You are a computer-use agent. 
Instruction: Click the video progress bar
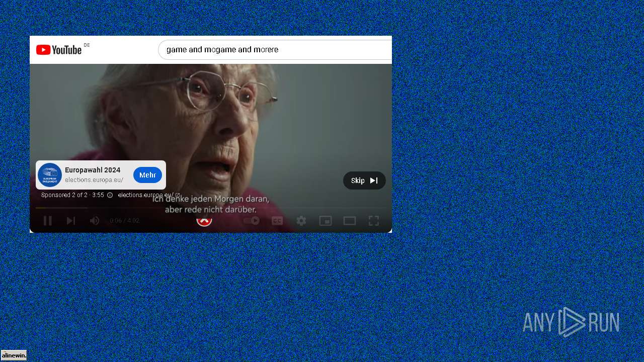pos(211,208)
